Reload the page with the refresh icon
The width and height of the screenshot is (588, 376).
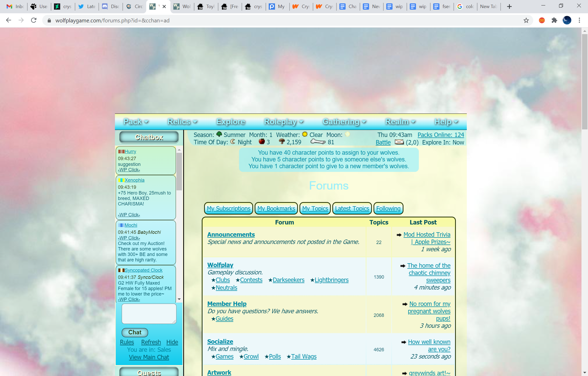tap(34, 20)
